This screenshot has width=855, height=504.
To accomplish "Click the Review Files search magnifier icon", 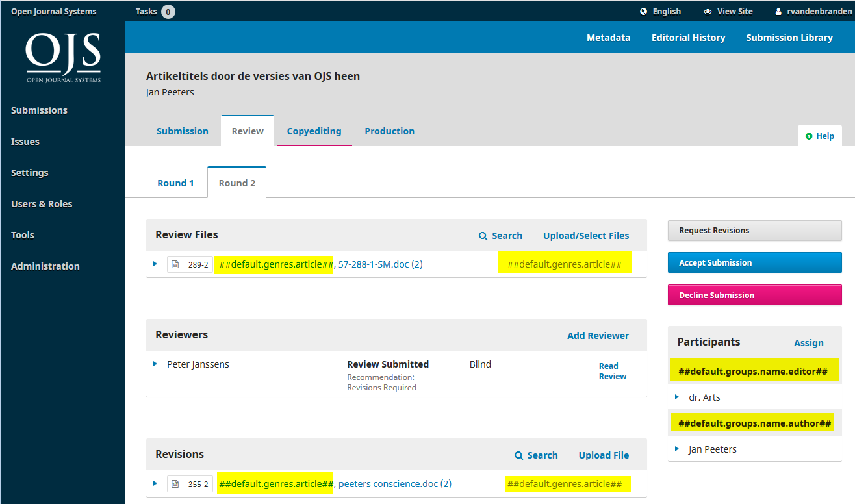I will [483, 236].
